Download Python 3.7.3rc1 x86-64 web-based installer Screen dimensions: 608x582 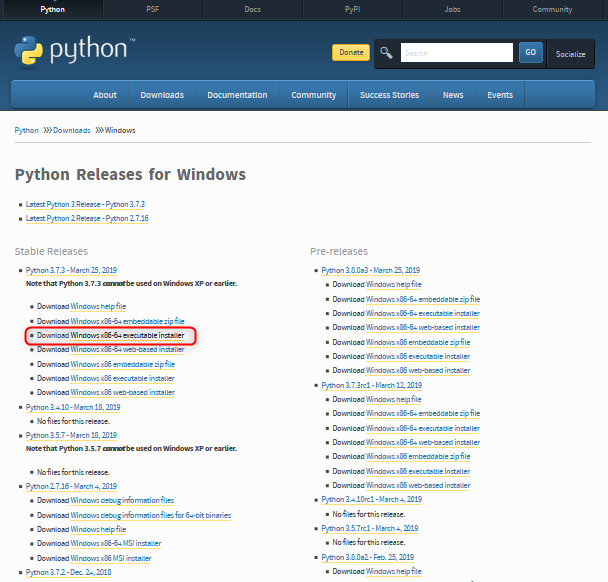(x=423, y=442)
